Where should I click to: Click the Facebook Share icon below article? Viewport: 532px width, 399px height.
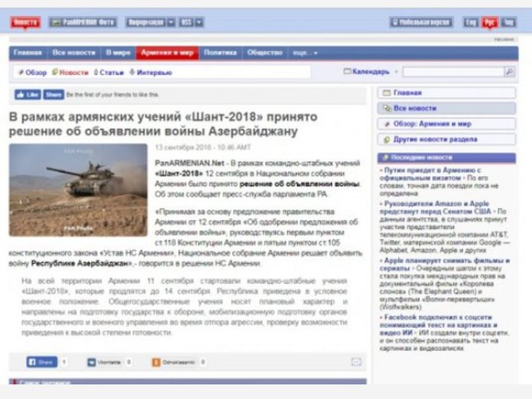[x=41, y=362]
